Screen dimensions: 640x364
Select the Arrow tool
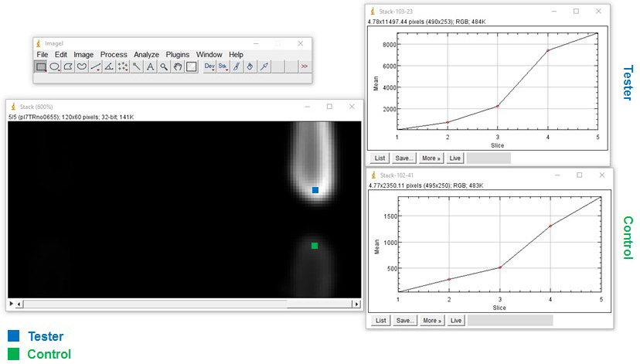point(264,66)
